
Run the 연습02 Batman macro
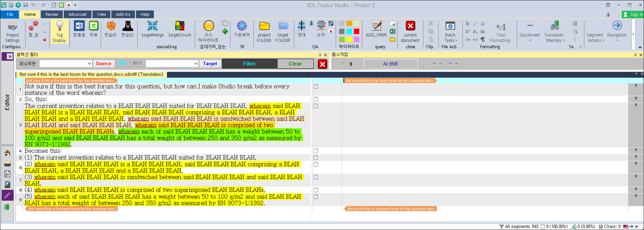pos(128,29)
